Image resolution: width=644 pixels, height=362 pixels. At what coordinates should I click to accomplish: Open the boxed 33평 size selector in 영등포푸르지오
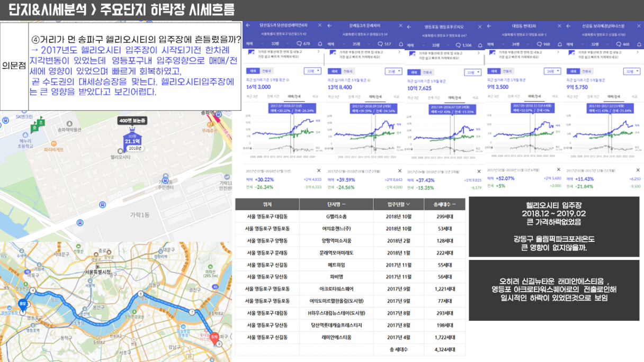coord(472,72)
